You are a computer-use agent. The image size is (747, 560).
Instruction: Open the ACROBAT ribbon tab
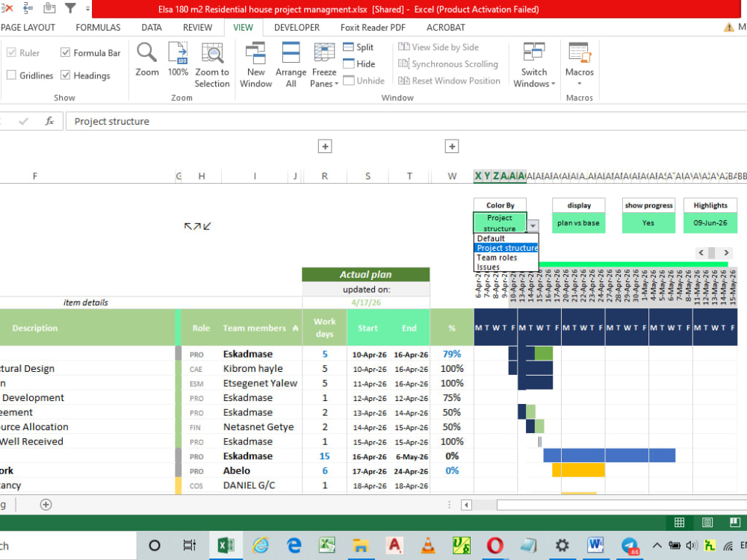point(446,28)
